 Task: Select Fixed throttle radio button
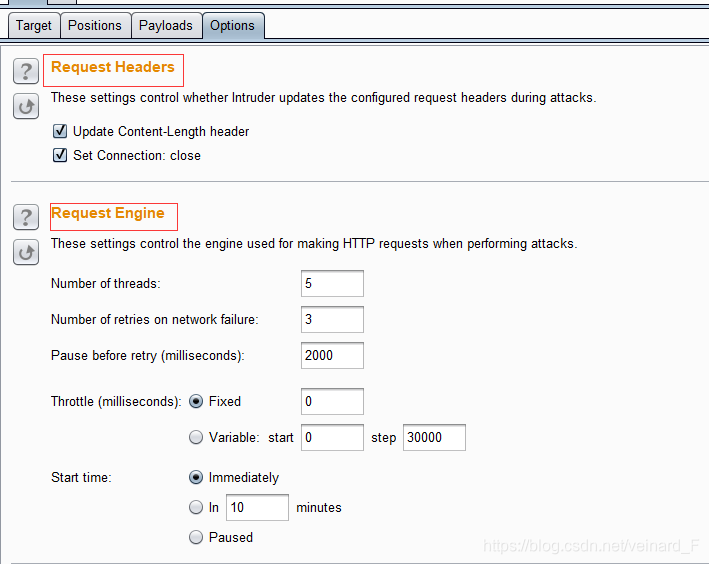coord(196,401)
